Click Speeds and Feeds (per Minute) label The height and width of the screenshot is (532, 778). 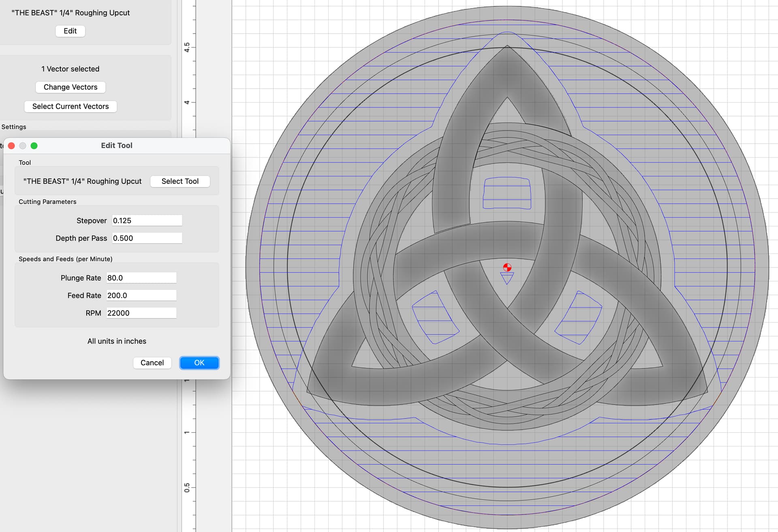click(66, 259)
